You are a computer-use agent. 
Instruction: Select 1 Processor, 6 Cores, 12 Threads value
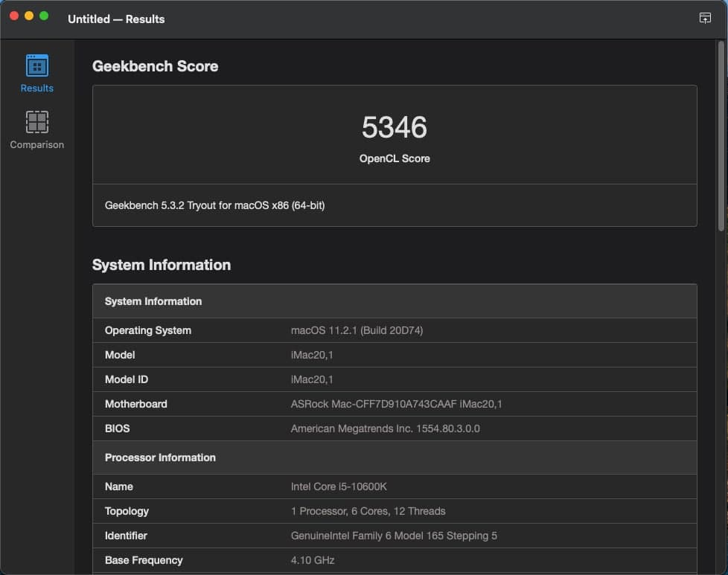click(x=368, y=512)
